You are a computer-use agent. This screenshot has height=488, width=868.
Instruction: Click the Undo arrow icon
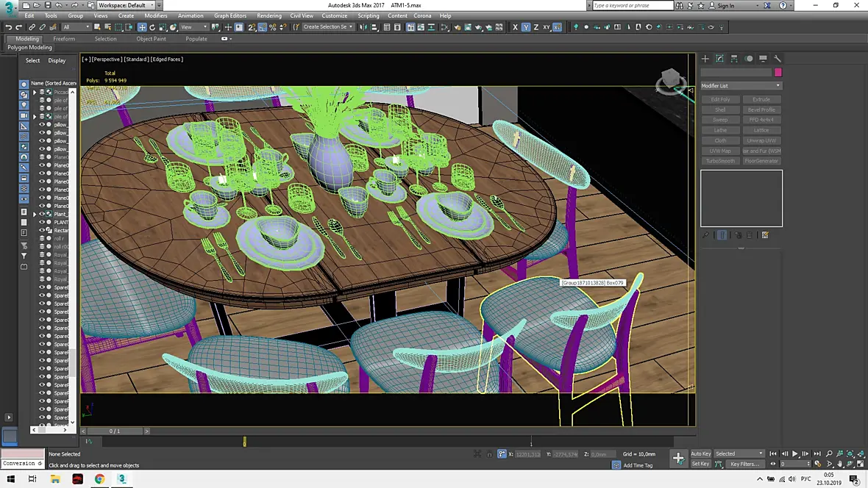(8, 27)
